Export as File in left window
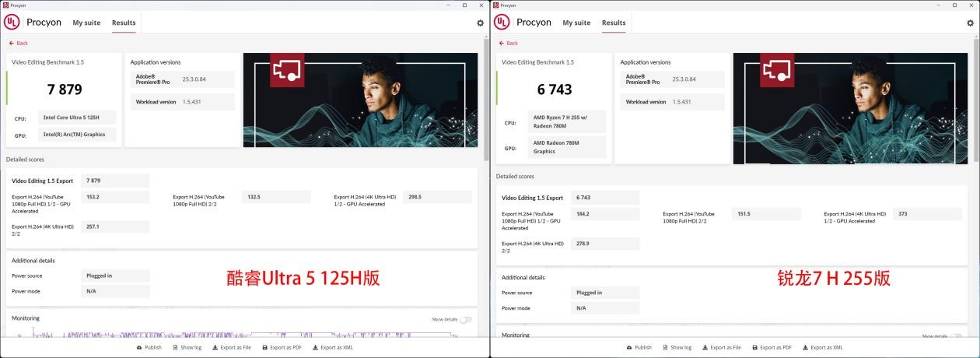Viewport: 980px width, 358px height. [232, 347]
